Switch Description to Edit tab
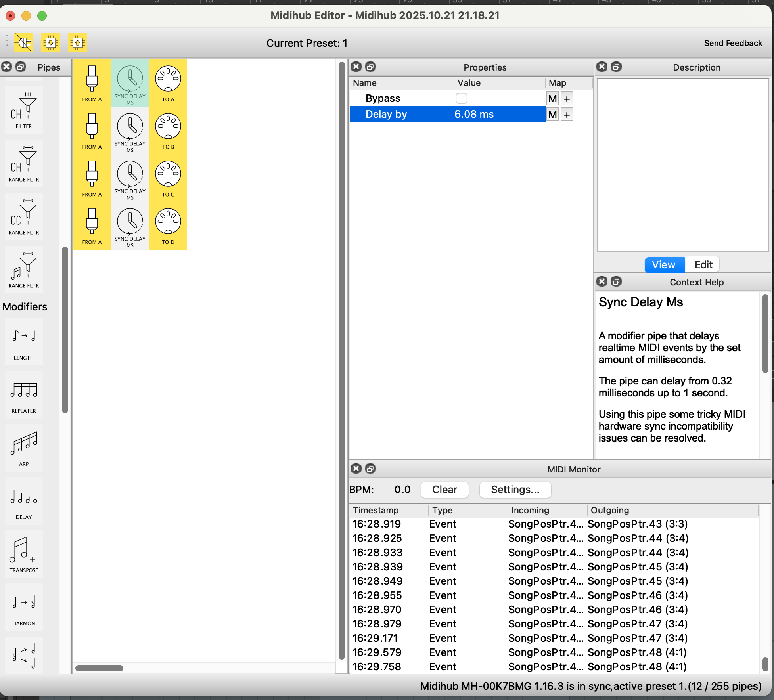Image resolution: width=774 pixels, height=700 pixels. tap(703, 265)
